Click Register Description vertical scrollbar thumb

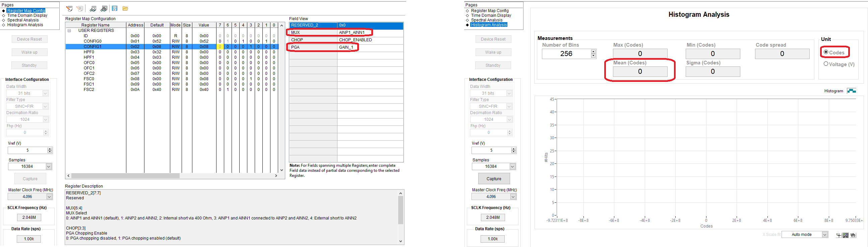[400, 210]
